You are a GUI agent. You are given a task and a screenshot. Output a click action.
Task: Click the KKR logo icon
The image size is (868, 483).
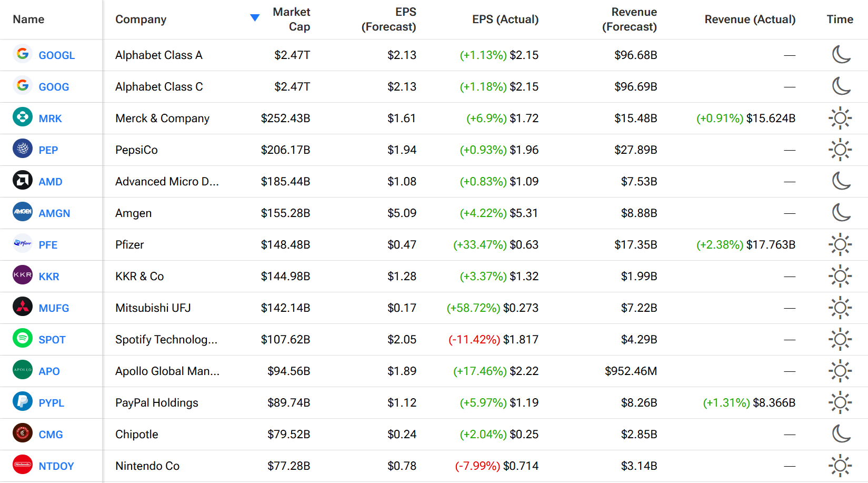[23, 275]
